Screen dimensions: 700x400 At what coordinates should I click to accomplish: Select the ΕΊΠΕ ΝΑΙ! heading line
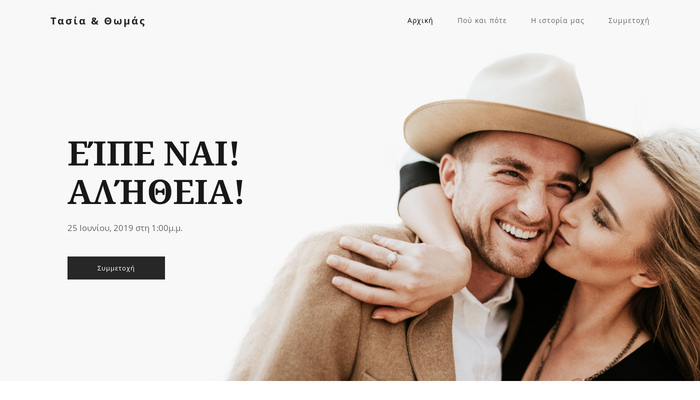pyautogui.click(x=153, y=154)
